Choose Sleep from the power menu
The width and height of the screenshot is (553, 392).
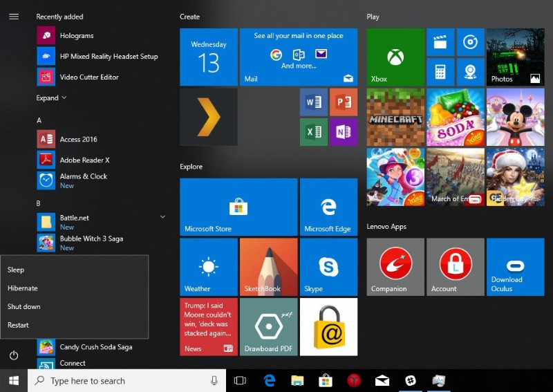coord(75,270)
